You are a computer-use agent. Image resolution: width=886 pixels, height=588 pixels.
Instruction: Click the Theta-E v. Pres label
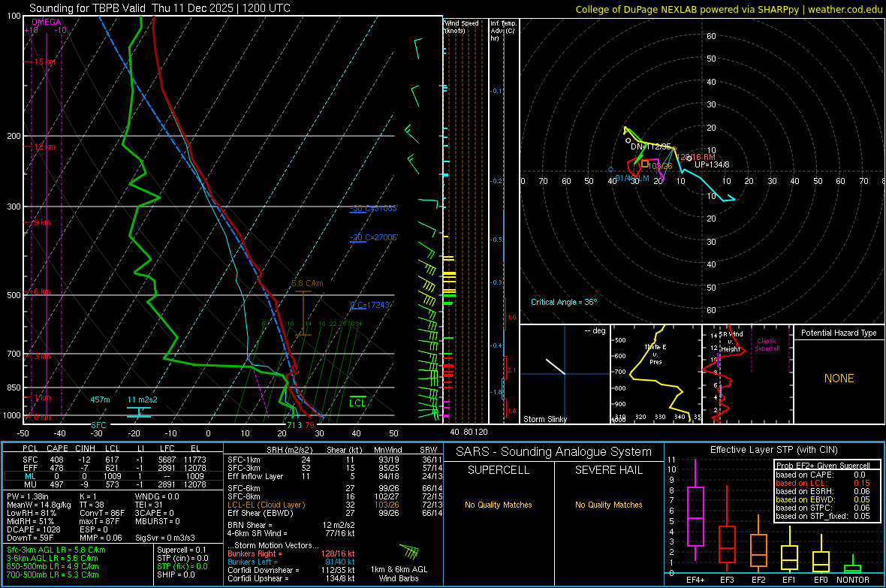tap(655, 354)
